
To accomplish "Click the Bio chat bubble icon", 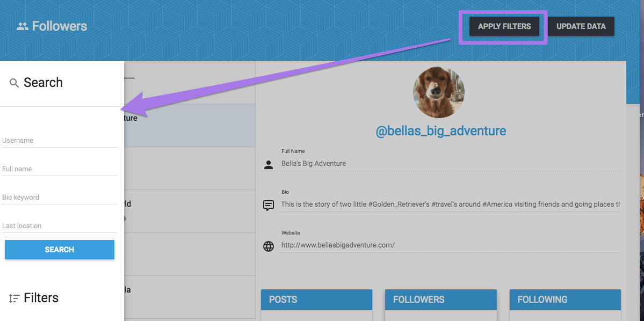I will click(269, 205).
